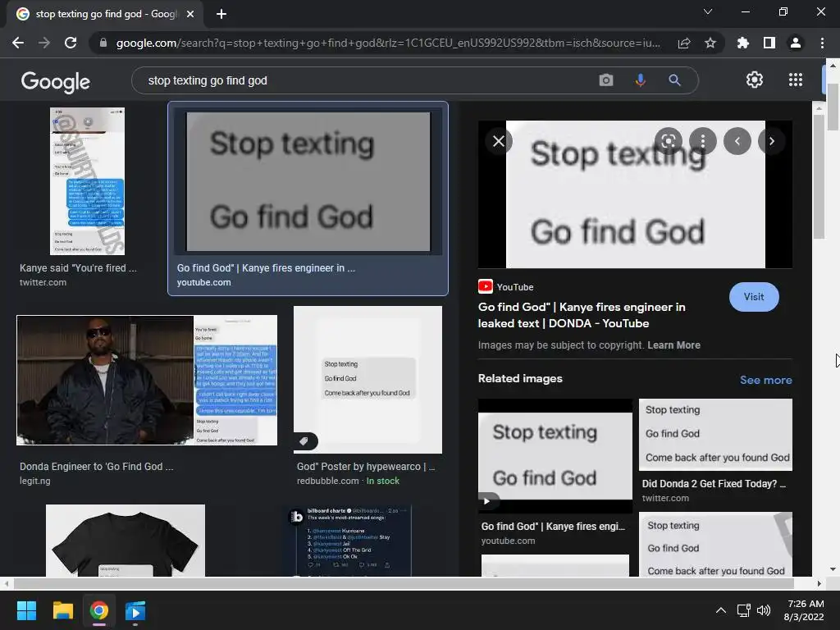Viewport: 840px width, 630px height.
Task: Click youtube.com caption under related video
Action: point(508,541)
